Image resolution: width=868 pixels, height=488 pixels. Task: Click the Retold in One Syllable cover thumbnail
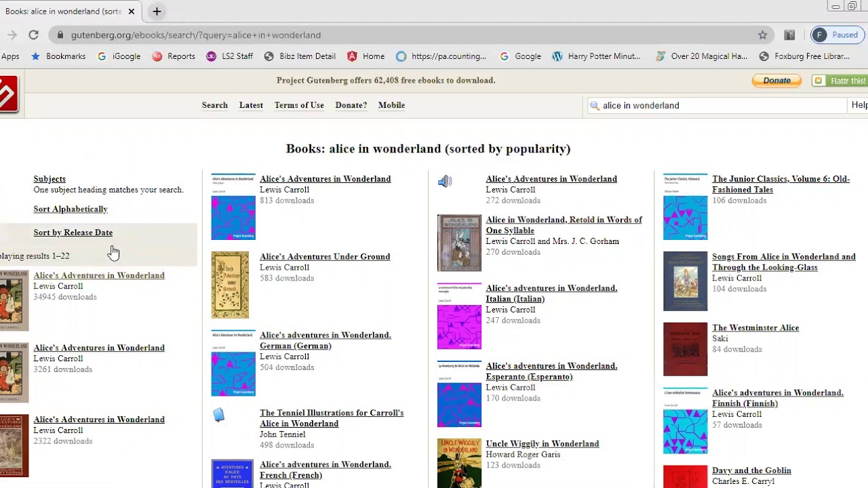pos(459,243)
